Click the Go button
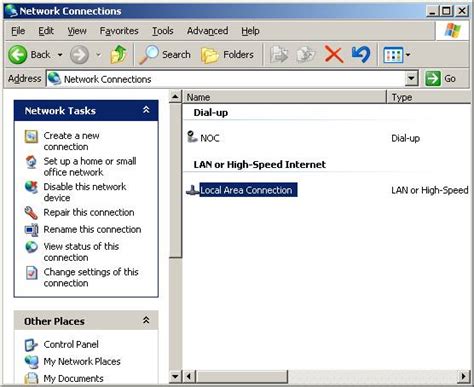Image resolution: width=474 pixels, height=387 pixels. click(440, 79)
